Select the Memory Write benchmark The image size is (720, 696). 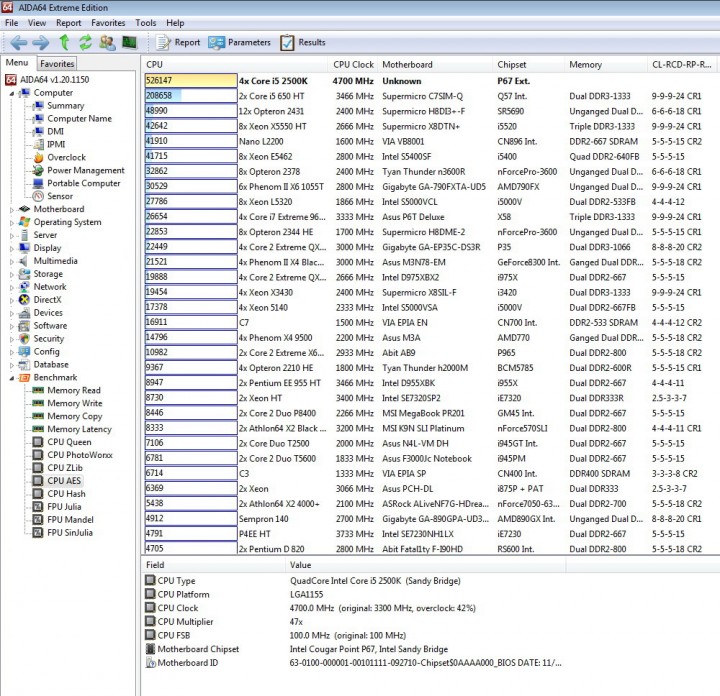coord(75,404)
